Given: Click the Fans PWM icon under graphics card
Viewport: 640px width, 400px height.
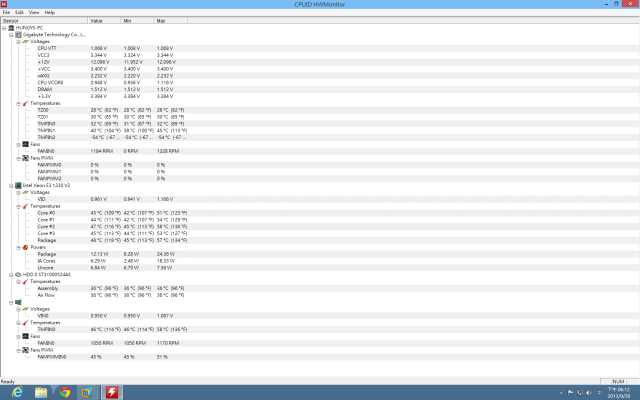Looking at the screenshot, I should coord(25,350).
